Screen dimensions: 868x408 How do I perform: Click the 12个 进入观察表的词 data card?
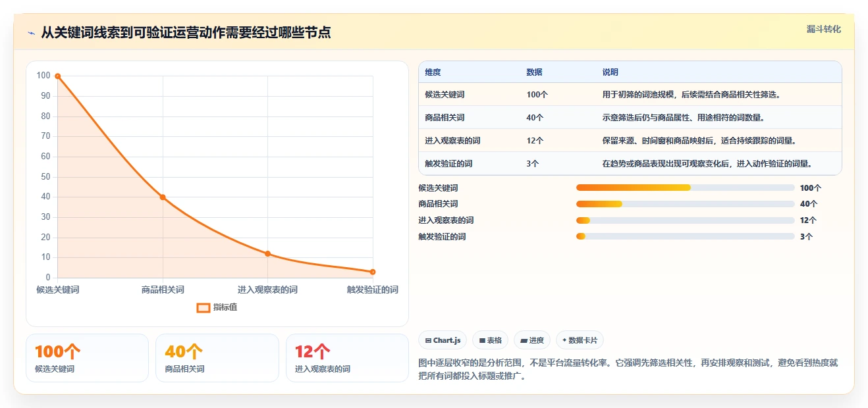[348, 358]
